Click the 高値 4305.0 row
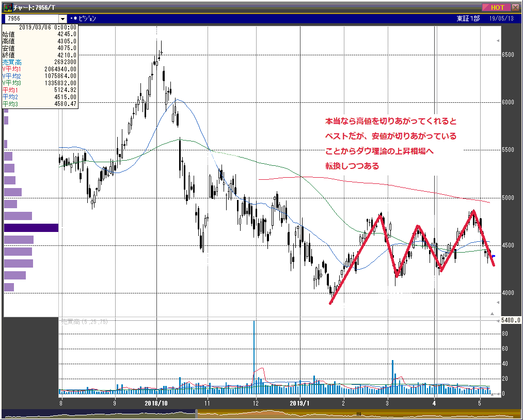This screenshot has height=420, width=523. [39, 41]
